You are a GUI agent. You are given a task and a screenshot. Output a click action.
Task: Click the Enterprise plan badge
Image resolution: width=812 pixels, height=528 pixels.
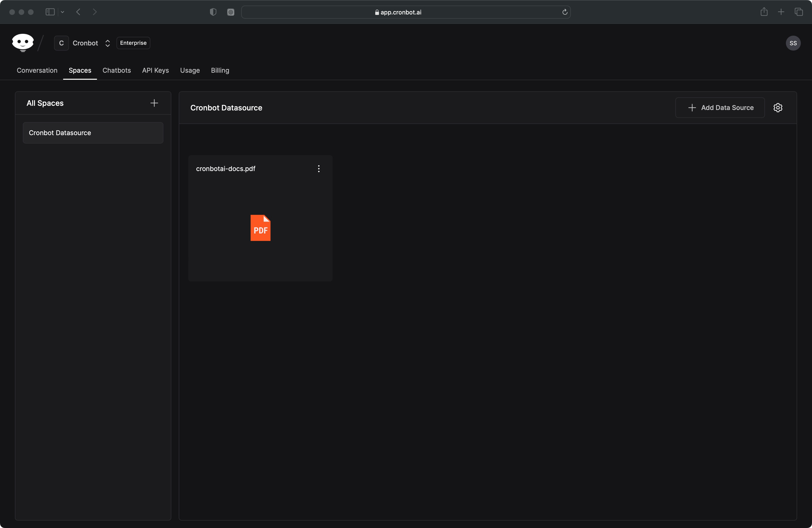133,43
